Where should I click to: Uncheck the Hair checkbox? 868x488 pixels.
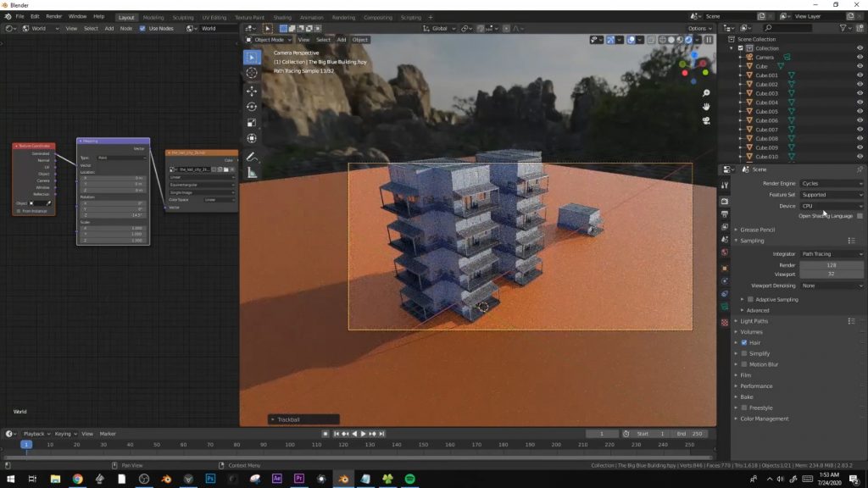click(744, 342)
